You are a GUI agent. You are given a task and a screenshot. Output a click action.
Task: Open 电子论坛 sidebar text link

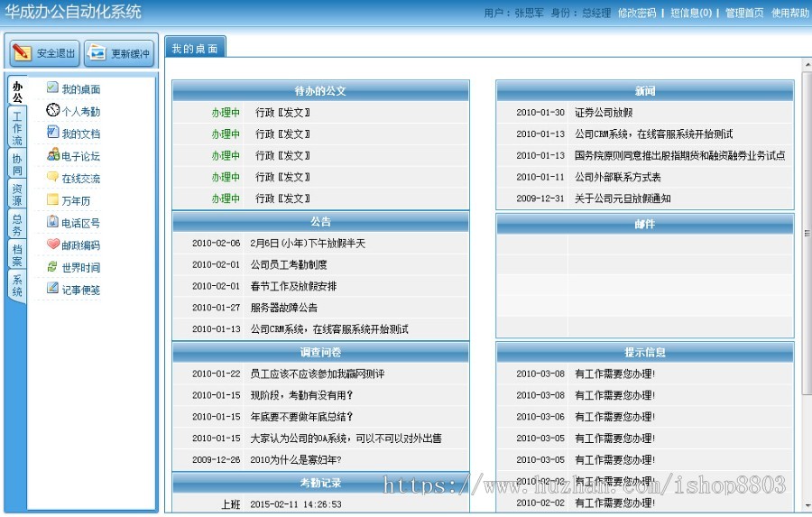point(81,156)
